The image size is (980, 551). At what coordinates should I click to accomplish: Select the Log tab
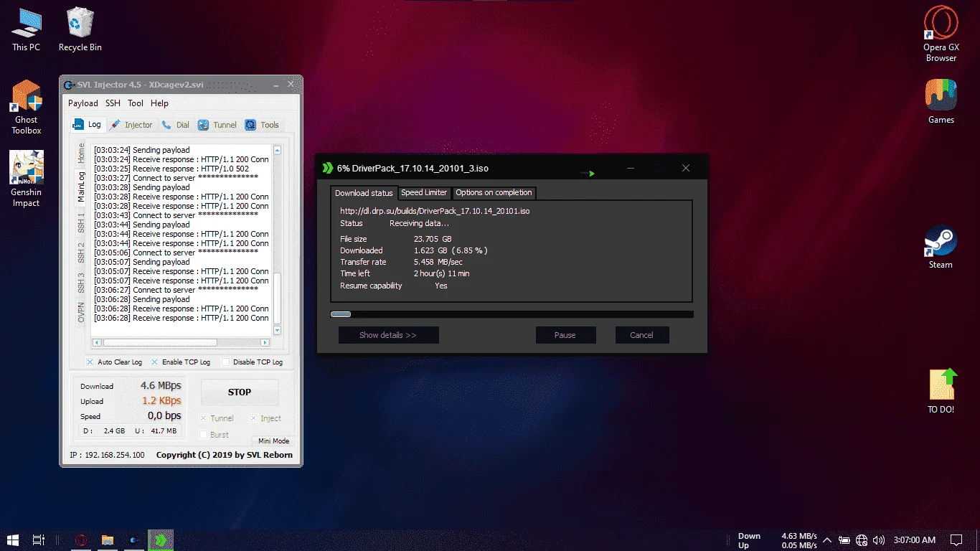tap(87, 124)
